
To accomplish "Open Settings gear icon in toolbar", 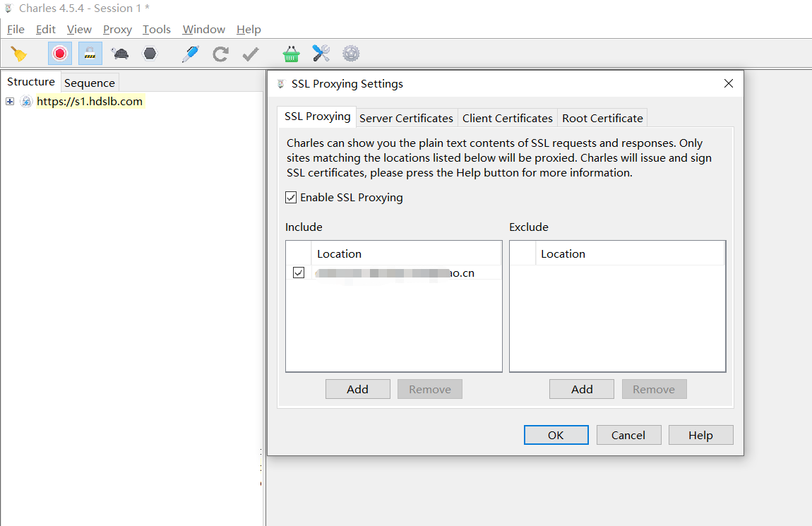I will click(351, 54).
